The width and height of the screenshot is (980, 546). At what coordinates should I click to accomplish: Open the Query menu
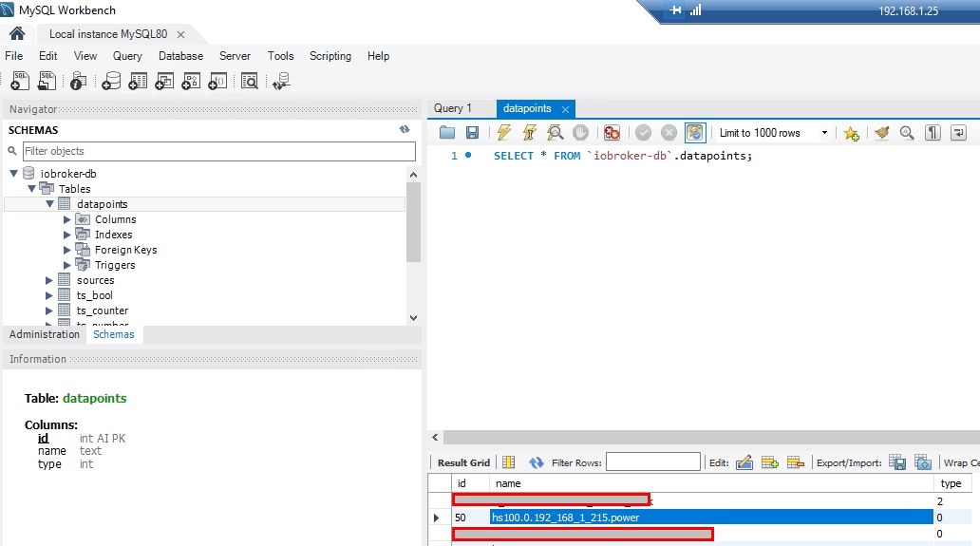point(127,56)
